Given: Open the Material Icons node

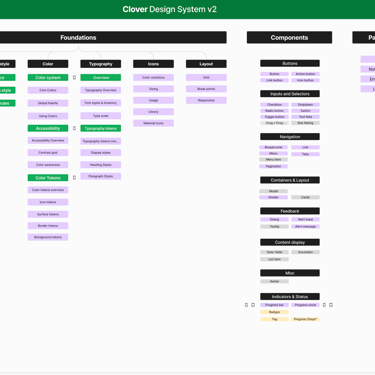Looking at the screenshot, I should (153, 123).
